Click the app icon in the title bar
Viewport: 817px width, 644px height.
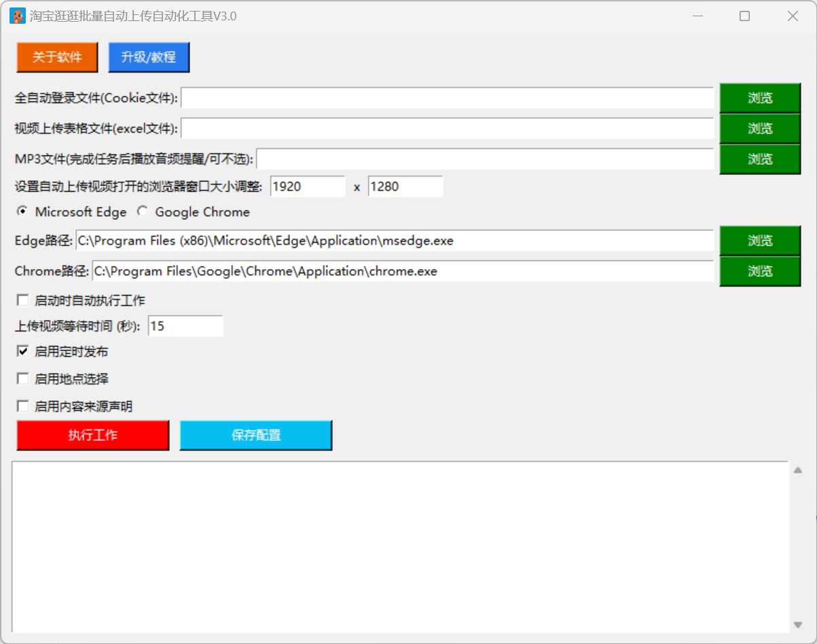17,16
